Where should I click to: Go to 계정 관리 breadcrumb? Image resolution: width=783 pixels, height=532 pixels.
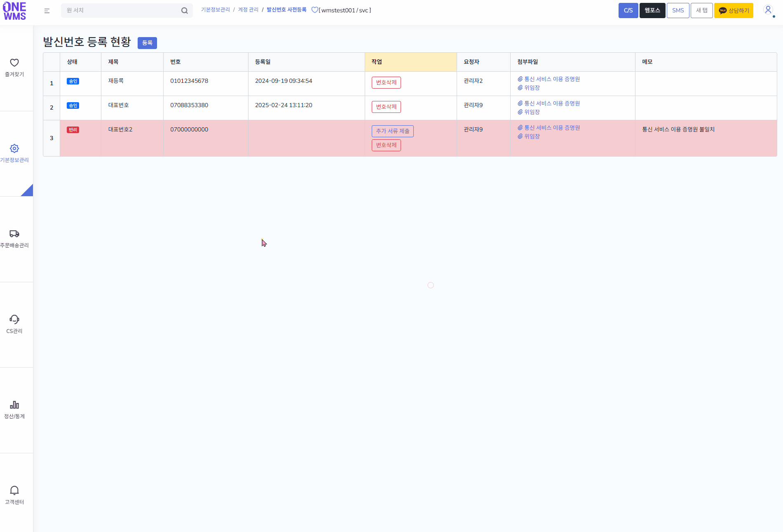248,10
